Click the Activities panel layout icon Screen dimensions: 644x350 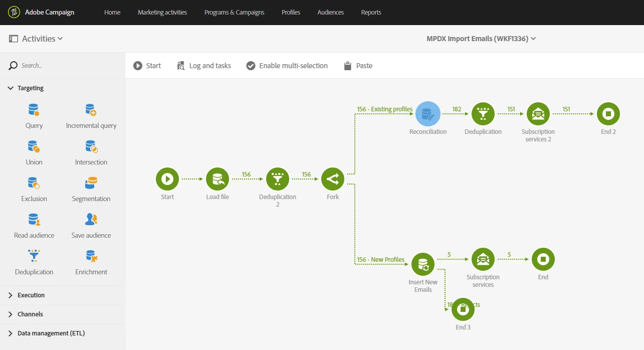[x=14, y=39]
